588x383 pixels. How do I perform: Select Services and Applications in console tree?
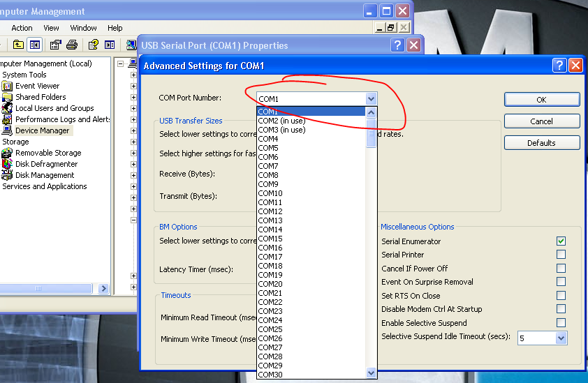point(44,186)
